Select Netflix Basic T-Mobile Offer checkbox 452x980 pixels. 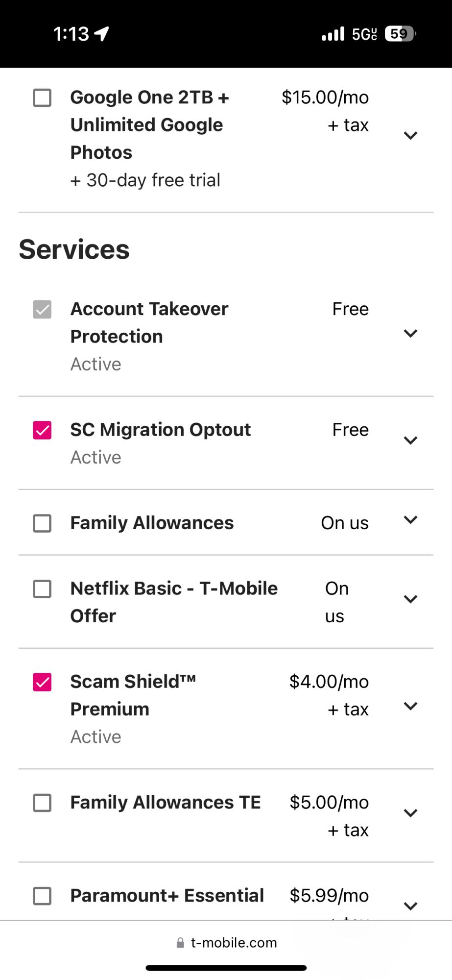(42, 588)
